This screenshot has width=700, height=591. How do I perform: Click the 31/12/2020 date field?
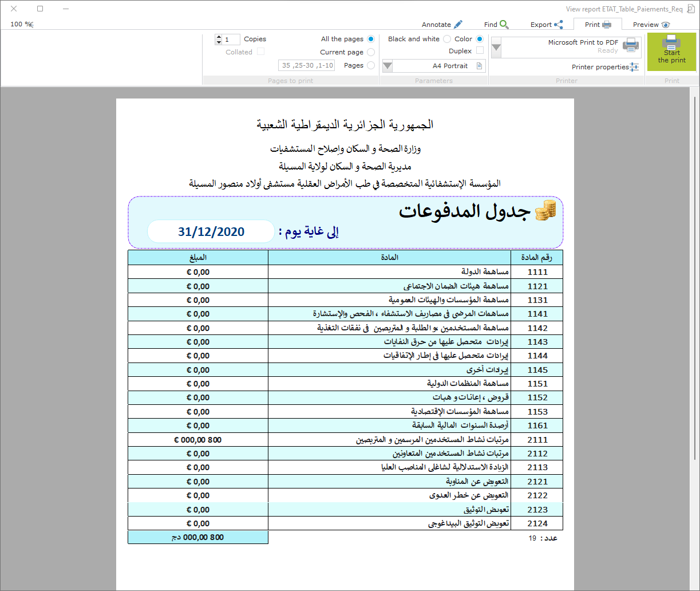point(211,231)
